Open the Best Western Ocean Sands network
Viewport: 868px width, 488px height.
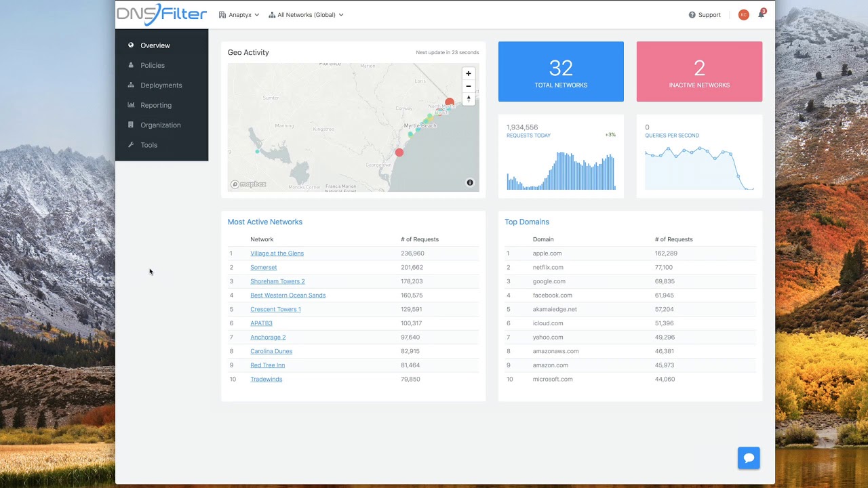click(x=288, y=296)
